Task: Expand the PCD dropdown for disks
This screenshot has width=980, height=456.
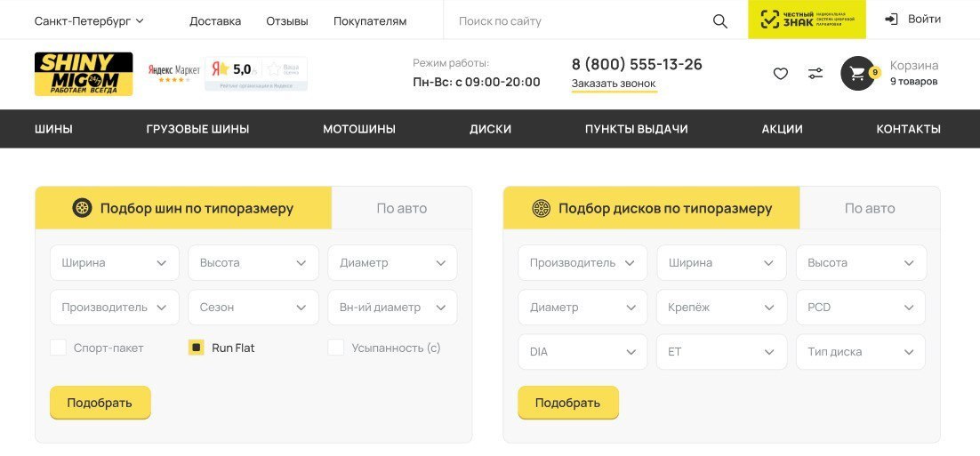Action: 861,308
